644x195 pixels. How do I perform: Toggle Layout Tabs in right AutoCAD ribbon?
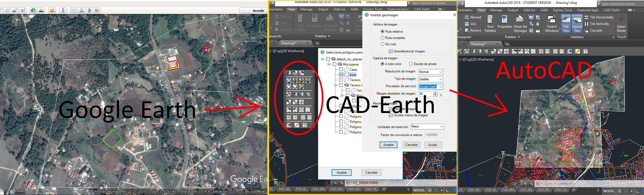(x=577, y=24)
